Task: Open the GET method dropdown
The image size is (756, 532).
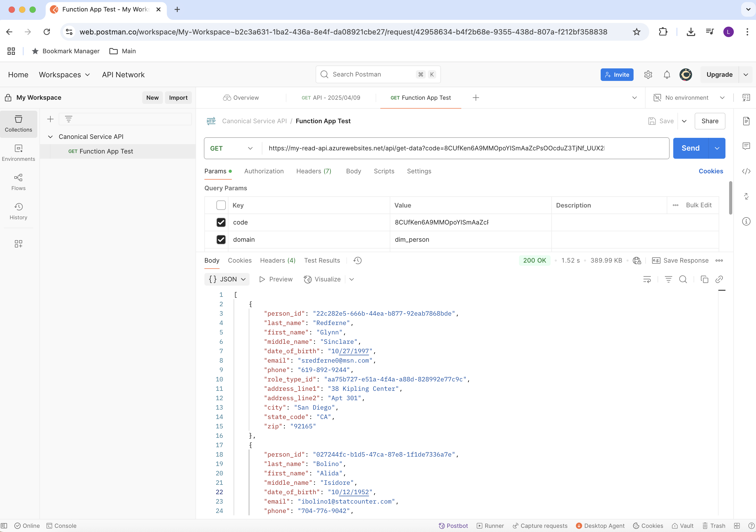Action: 232,149
